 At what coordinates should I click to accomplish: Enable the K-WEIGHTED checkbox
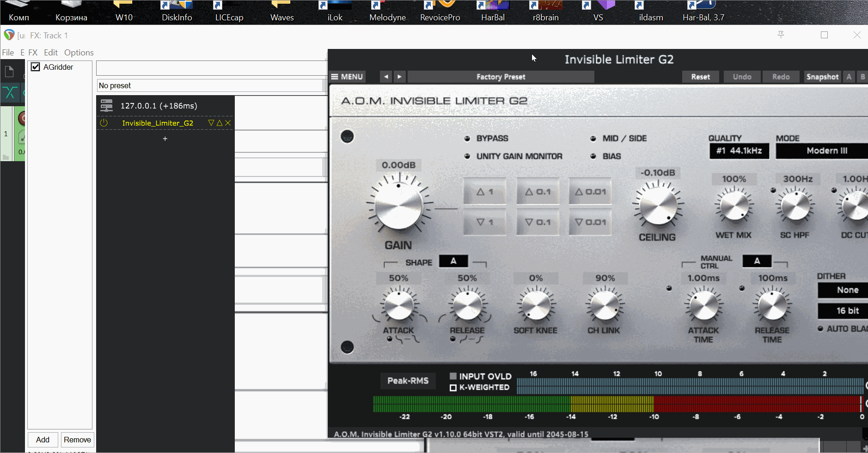pos(453,387)
